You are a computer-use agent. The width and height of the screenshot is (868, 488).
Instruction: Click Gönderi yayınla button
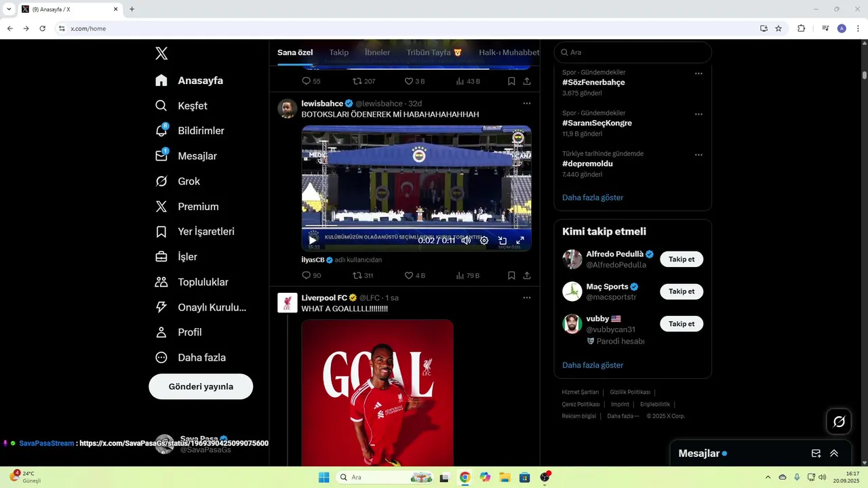[x=201, y=386]
